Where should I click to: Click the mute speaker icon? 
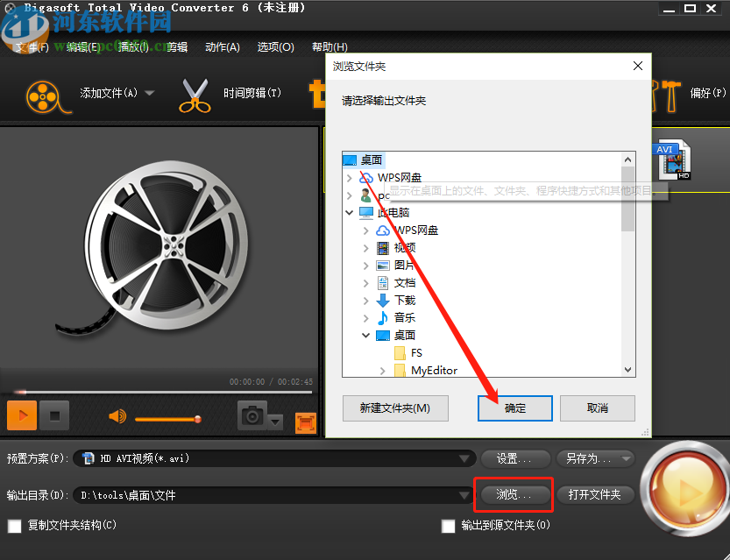(117, 418)
